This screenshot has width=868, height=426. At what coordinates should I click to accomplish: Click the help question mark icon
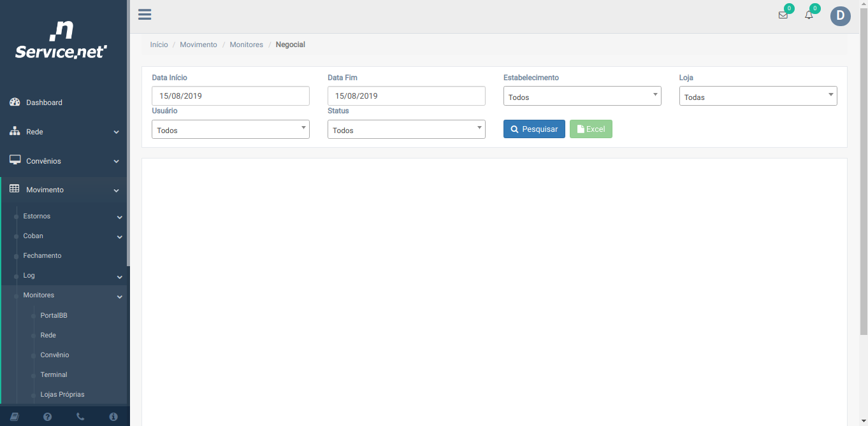(x=48, y=416)
